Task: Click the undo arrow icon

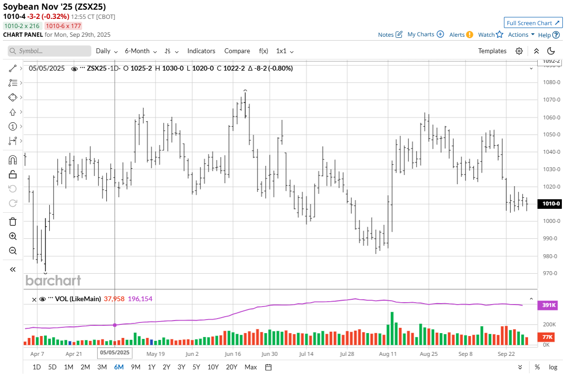Action: tap(13, 189)
